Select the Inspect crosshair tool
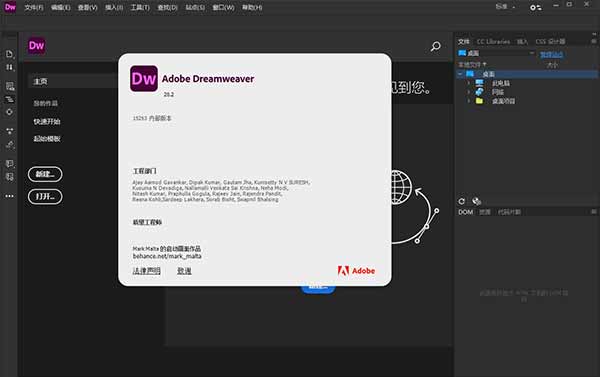This screenshot has width=600, height=377. coord(10,112)
